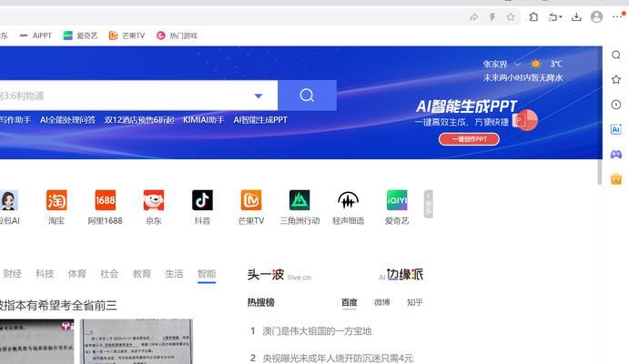Open 央视曝光未成年人绕开防沉迷 hot search

(338, 358)
